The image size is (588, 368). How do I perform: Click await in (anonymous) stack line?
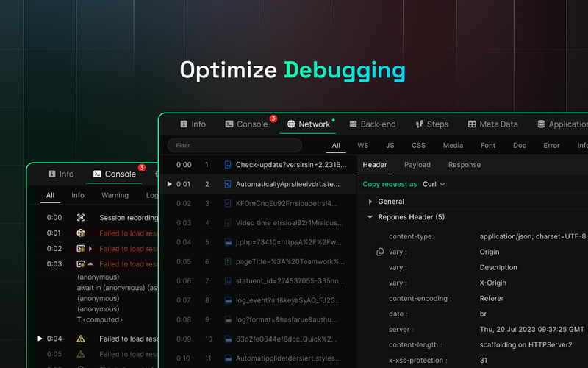117,288
